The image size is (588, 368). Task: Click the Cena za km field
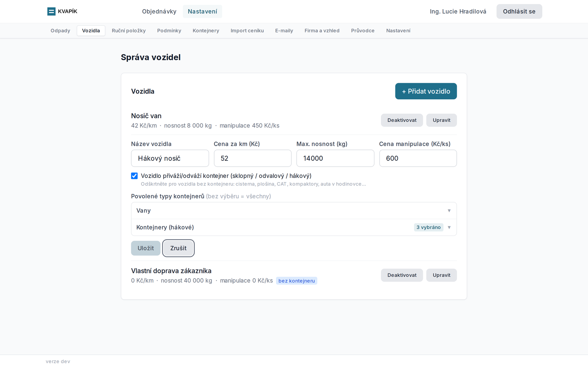pos(252,158)
